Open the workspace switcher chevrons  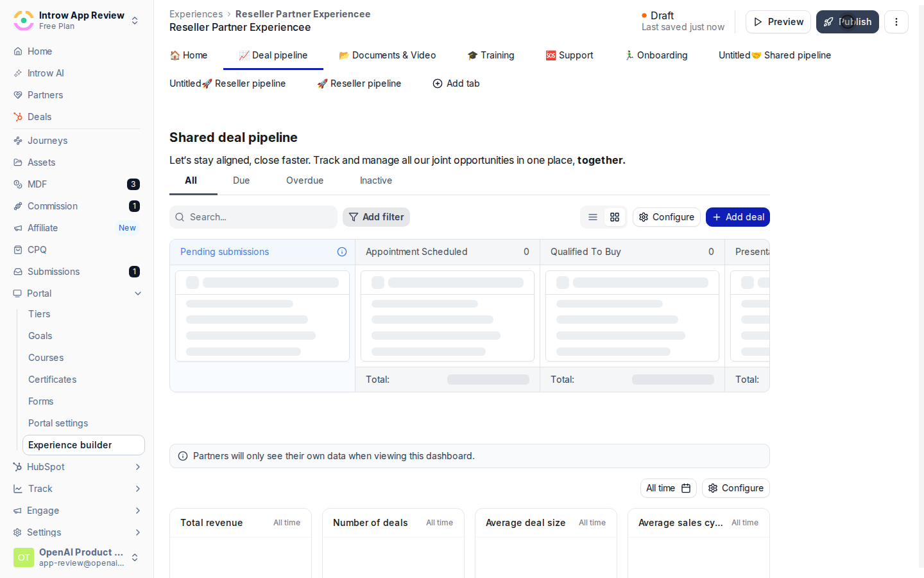(135, 21)
